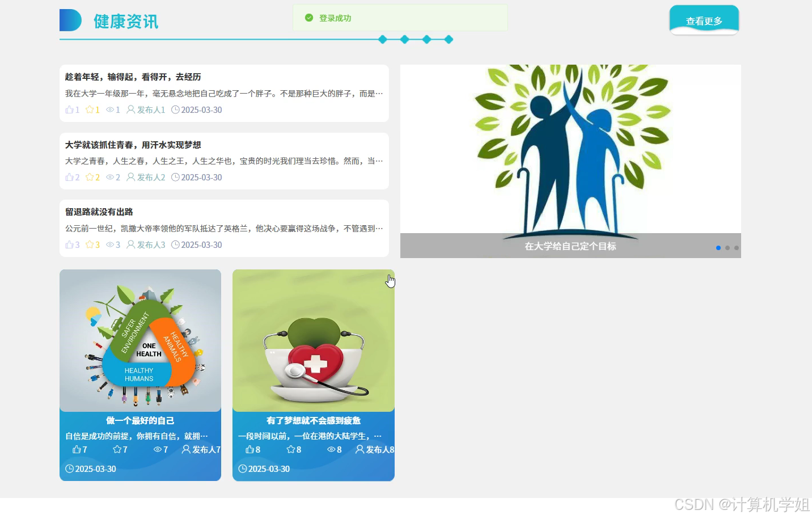The image size is (812, 519).
Task: Like the 有了梦想就不会感到疲惫 card
Action: tap(249, 449)
